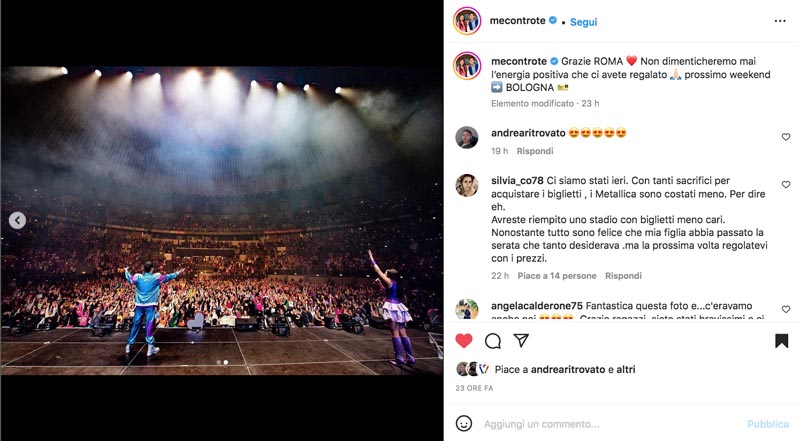Like silvia_co78's comment heart
Image resolution: width=800 pixels, height=441 pixels.
pos(786,184)
